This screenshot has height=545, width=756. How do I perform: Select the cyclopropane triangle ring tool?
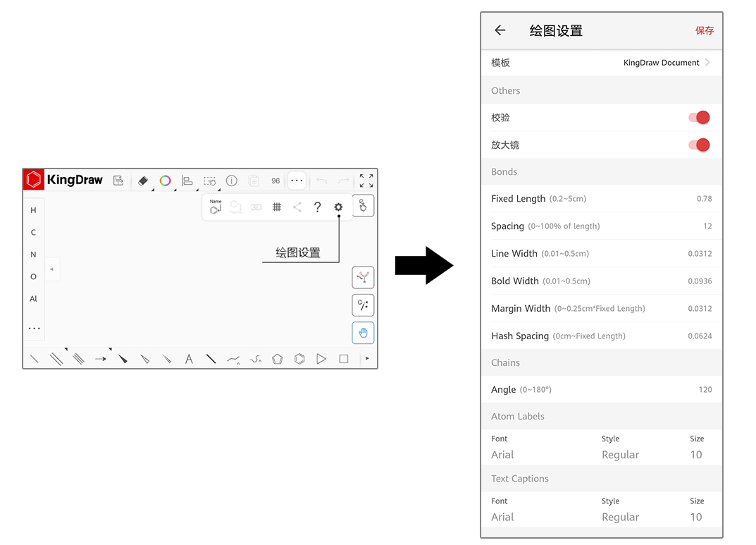[x=321, y=359]
